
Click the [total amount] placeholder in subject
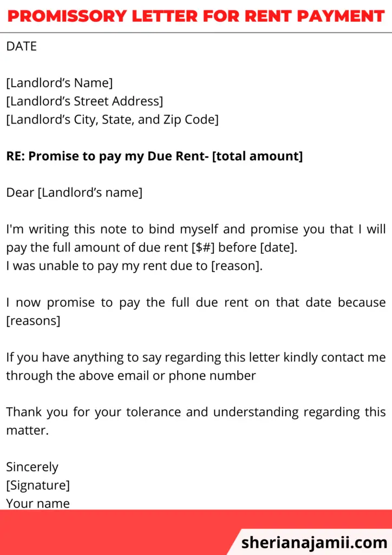coord(257,156)
